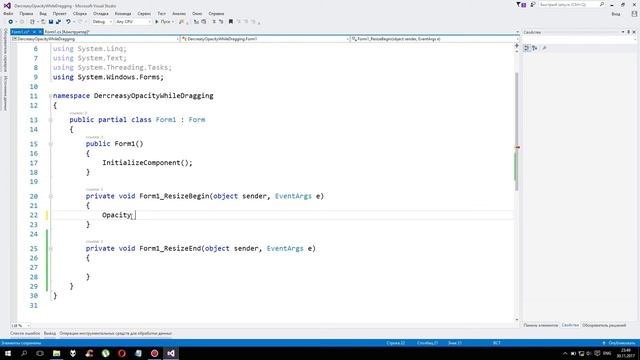Toggle the bookmark toolbar icon
Image resolution: width=640 pixels, height=360 pixels.
coord(231,22)
